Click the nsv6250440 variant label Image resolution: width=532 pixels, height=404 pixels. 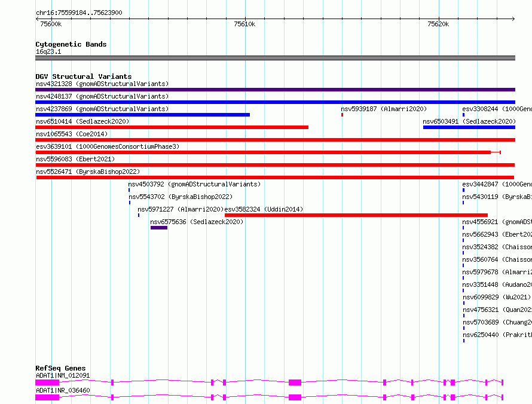tap(497, 335)
